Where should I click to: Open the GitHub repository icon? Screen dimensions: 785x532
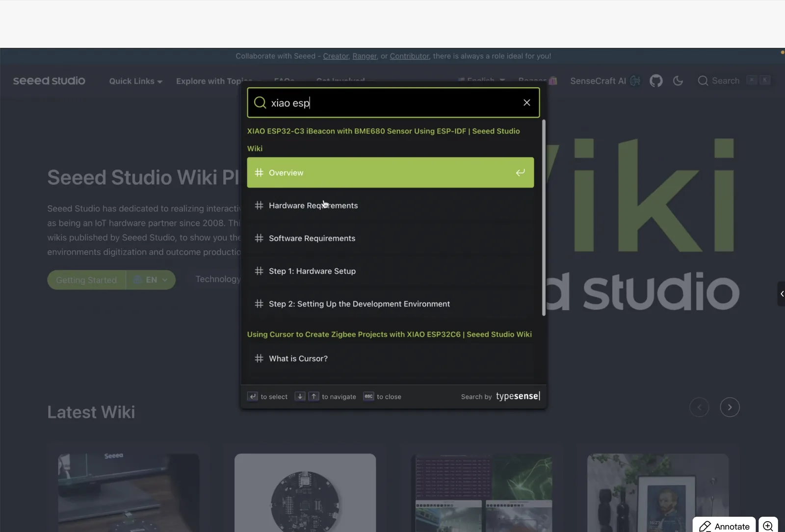656,81
